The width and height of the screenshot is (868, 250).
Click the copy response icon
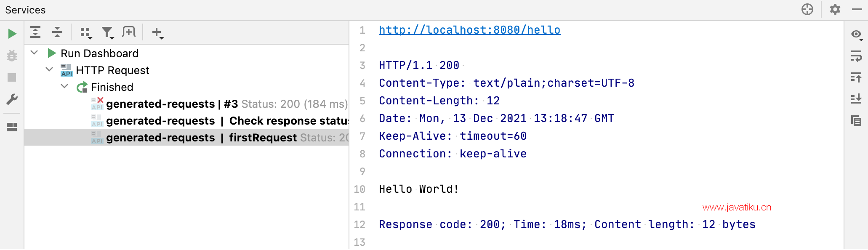(x=856, y=121)
